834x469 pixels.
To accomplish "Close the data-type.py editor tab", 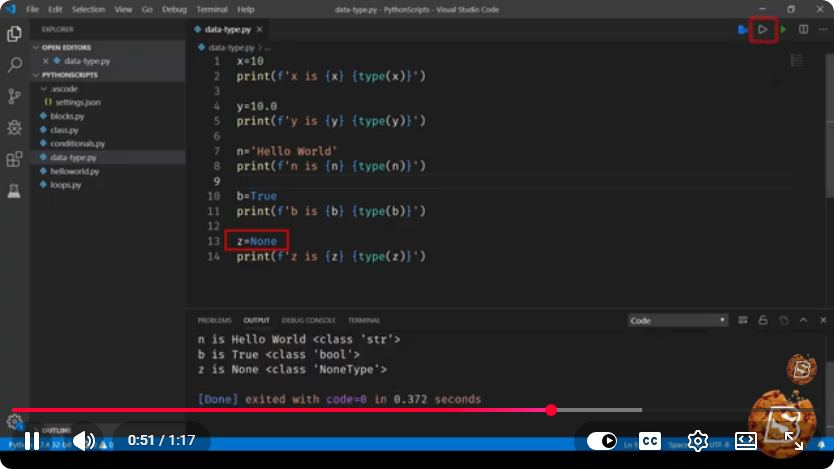I will coord(260,29).
